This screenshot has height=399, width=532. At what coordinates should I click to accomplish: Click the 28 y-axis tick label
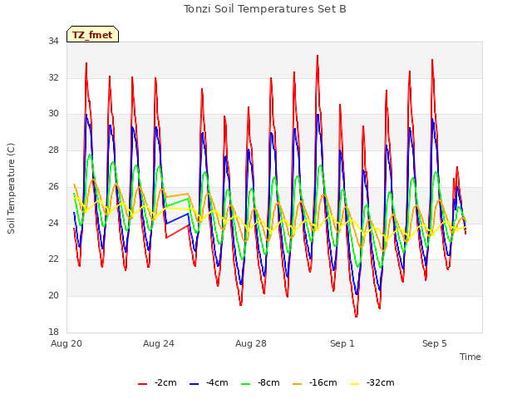(53, 150)
